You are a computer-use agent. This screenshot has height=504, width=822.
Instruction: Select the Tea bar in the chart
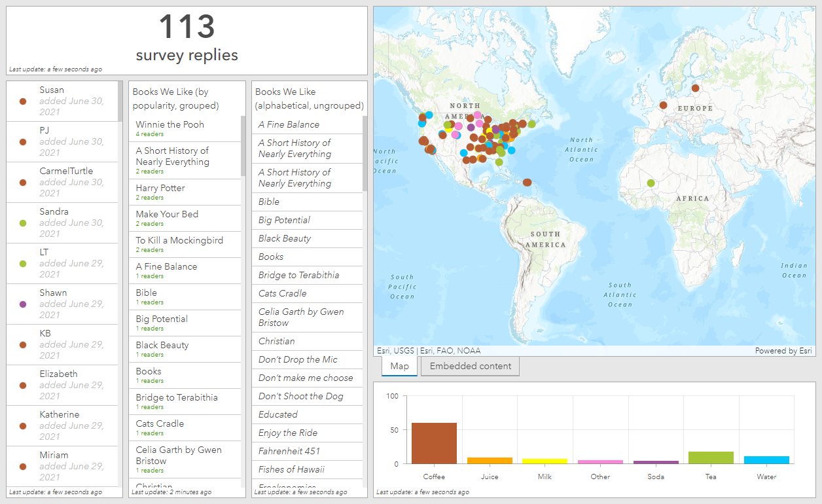[711, 458]
